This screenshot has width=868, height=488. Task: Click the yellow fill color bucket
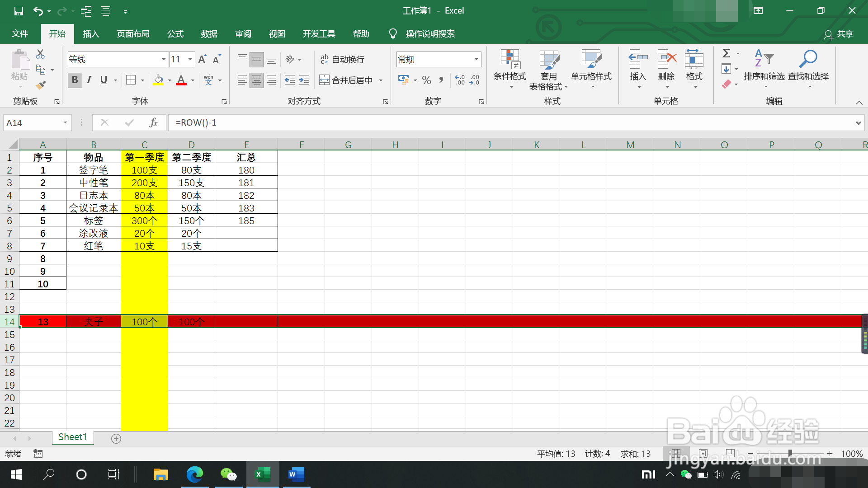click(x=158, y=80)
